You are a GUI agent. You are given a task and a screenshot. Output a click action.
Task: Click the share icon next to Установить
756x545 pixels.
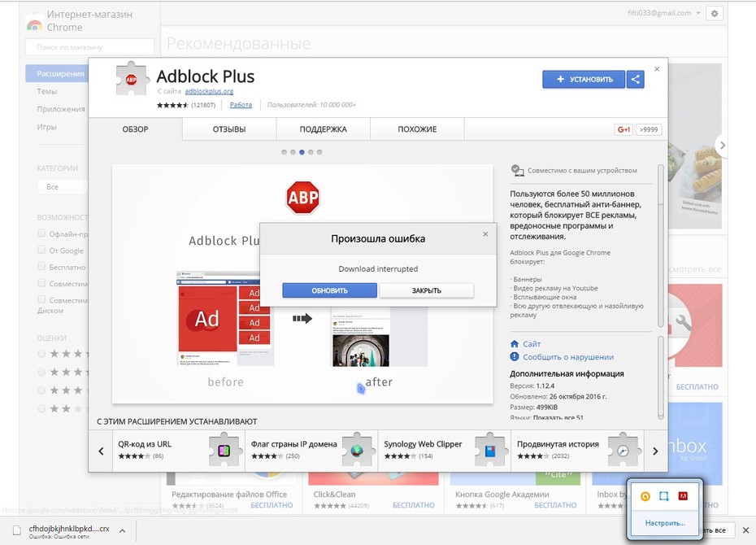(636, 79)
